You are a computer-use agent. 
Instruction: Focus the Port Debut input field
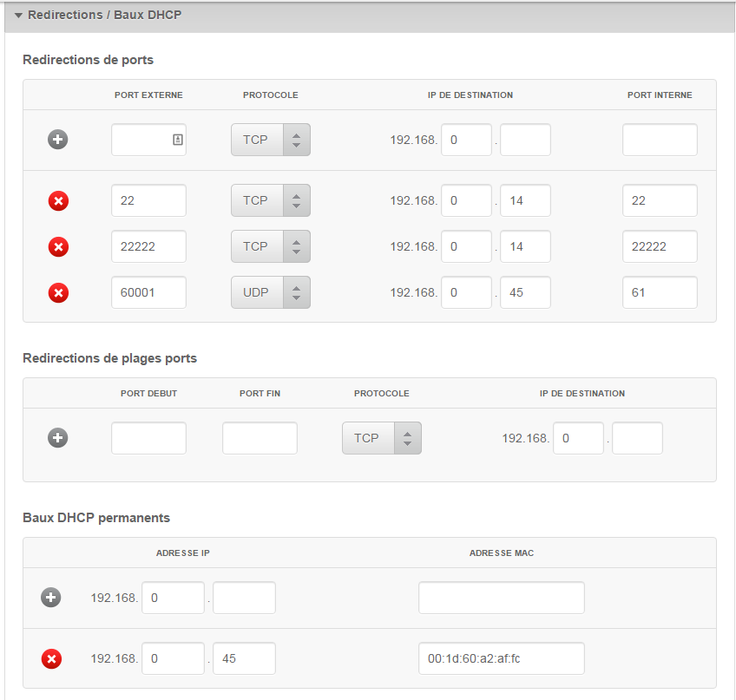click(x=148, y=438)
